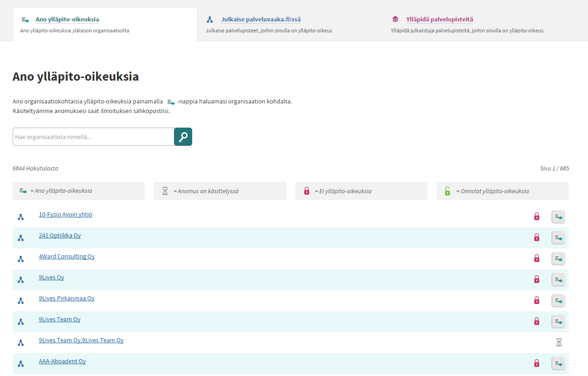Click the Ano ylläpito-oikeuksia legend box
588x376 pixels.
(79, 191)
